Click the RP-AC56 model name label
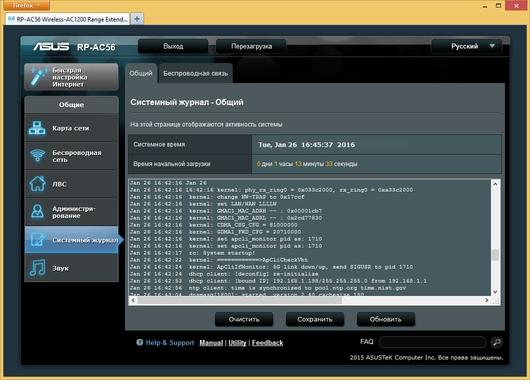Viewport: 530px width, 380px height. click(96, 47)
